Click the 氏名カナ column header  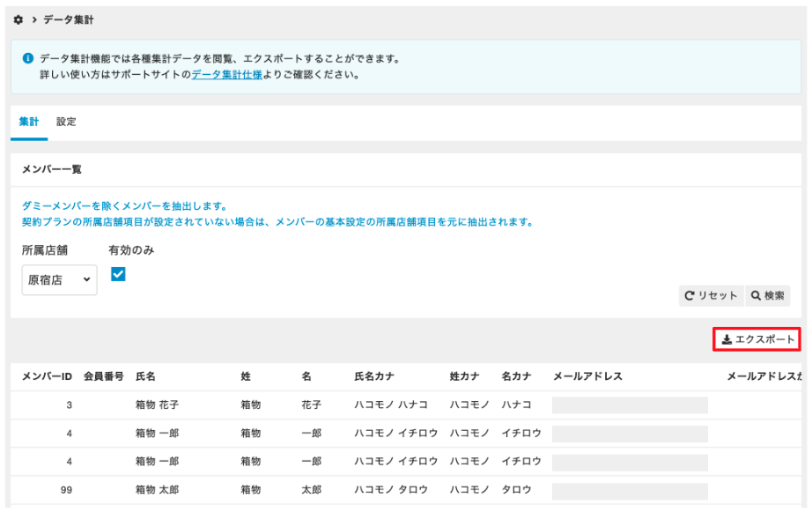pyautogui.click(x=374, y=376)
